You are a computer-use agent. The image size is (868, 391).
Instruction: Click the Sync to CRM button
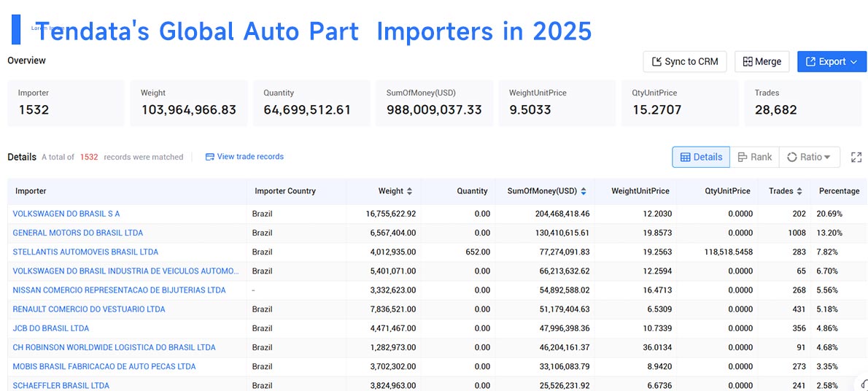click(x=685, y=61)
